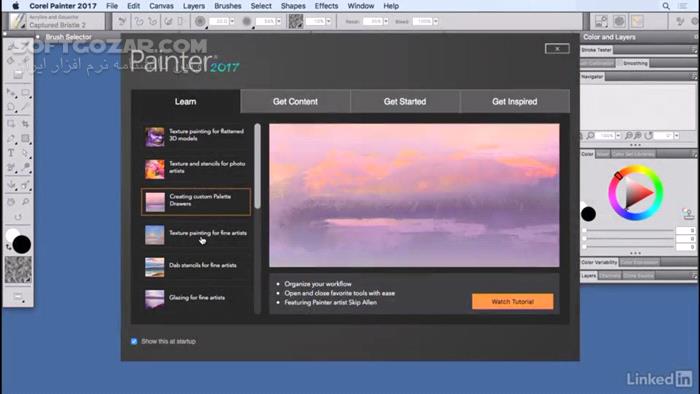Screen dimensions: 700x394
Task: Click the brush size preview icon
Action: (x=200, y=21)
